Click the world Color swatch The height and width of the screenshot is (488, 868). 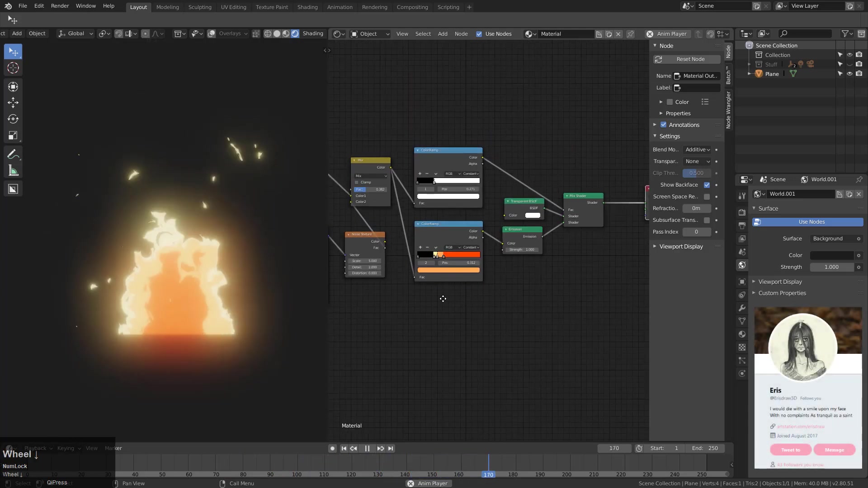(832, 256)
